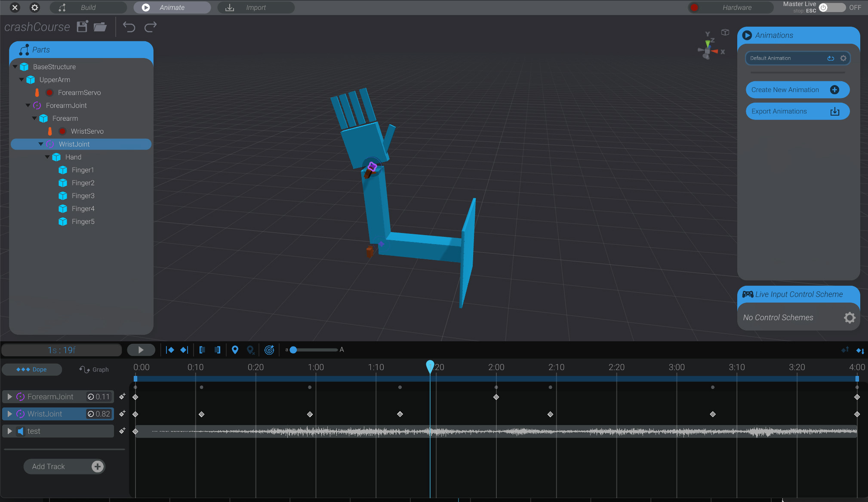
Task: Open the Import tab
Action: [x=255, y=7]
